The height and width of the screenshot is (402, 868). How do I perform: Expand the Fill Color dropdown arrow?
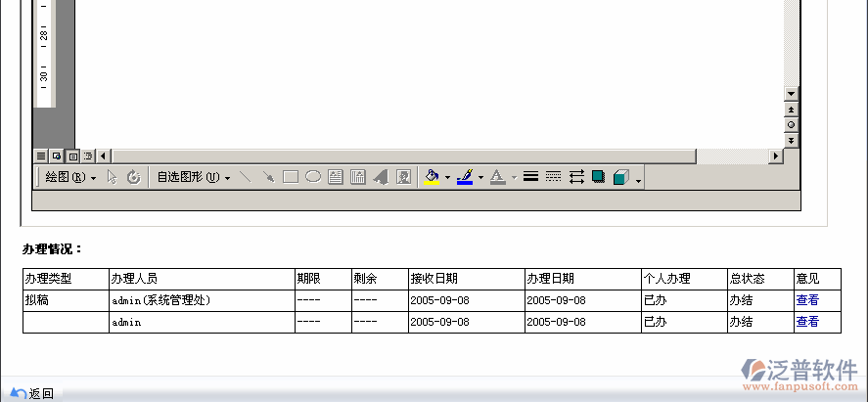pyautogui.click(x=447, y=178)
